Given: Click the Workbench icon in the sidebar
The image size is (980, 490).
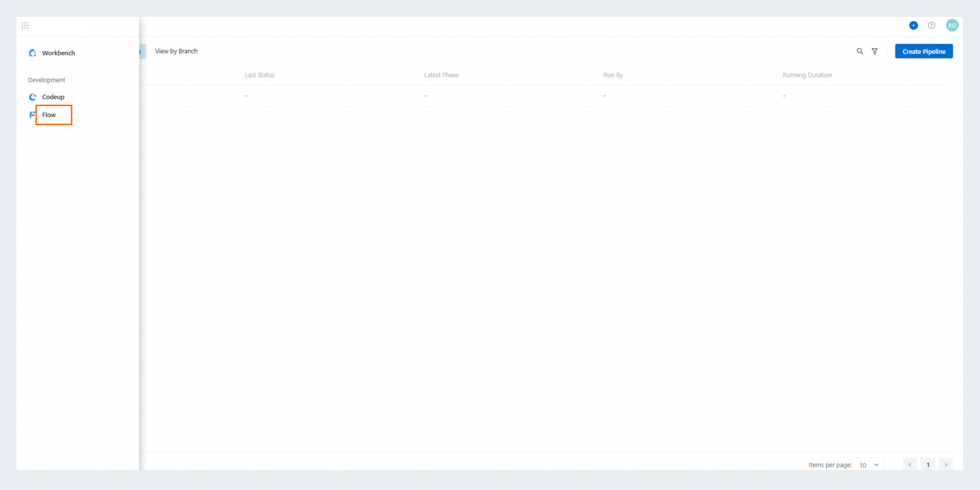Looking at the screenshot, I should click(x=32, y=53).
